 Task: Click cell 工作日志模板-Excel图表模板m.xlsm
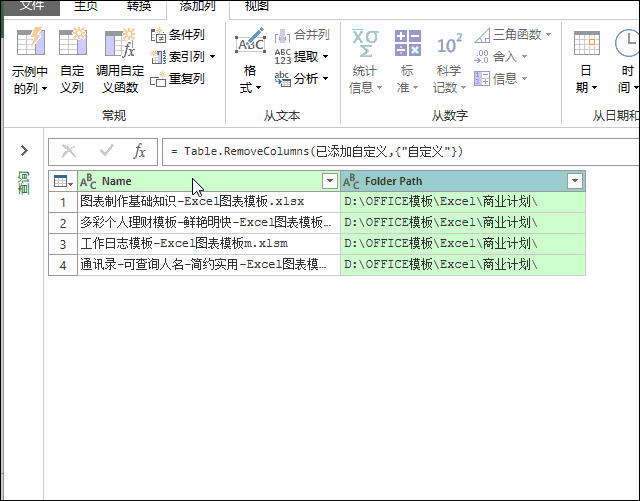(209, 244)
